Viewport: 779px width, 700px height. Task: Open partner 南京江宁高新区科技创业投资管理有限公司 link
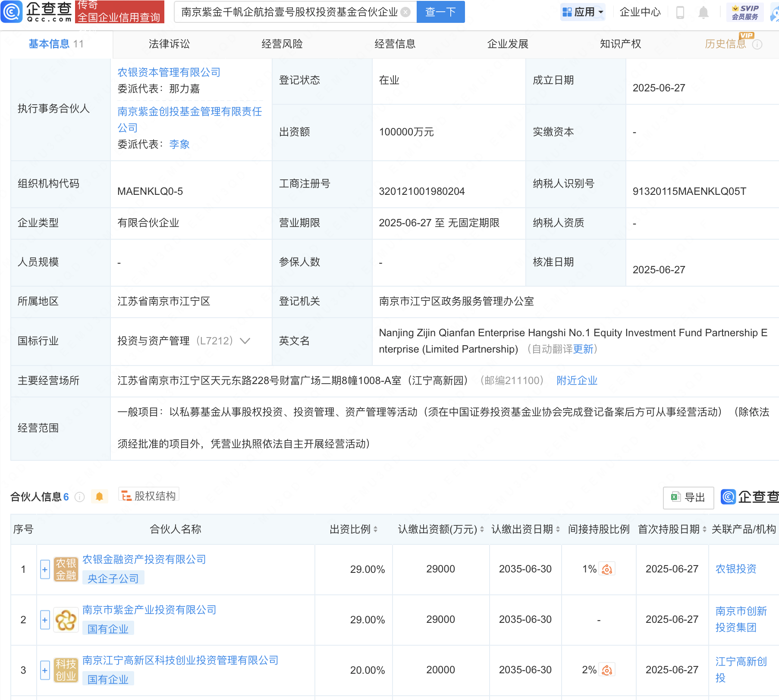pos(180,660)
